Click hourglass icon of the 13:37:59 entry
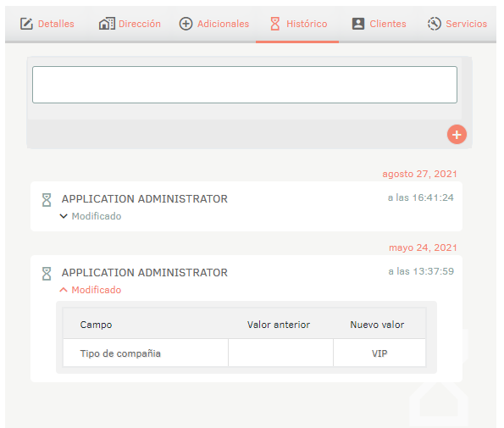The width and height of the screenshot is (504, 428). (47, 274)
